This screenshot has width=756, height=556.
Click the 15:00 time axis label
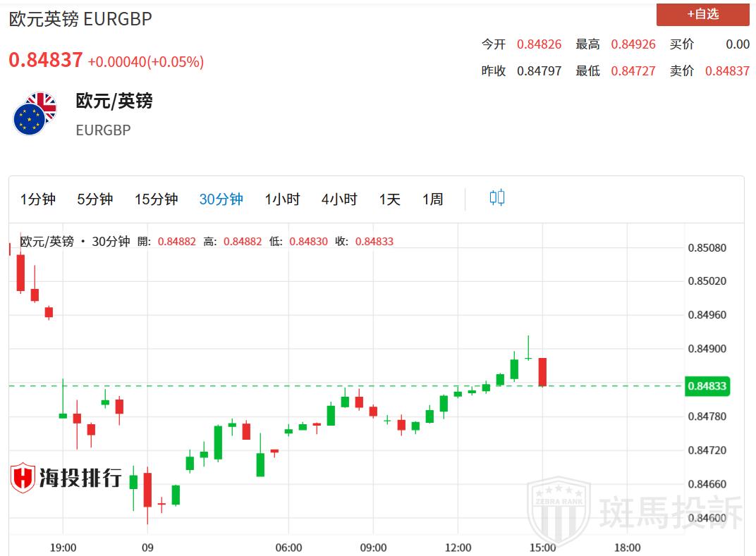point(542,548)
